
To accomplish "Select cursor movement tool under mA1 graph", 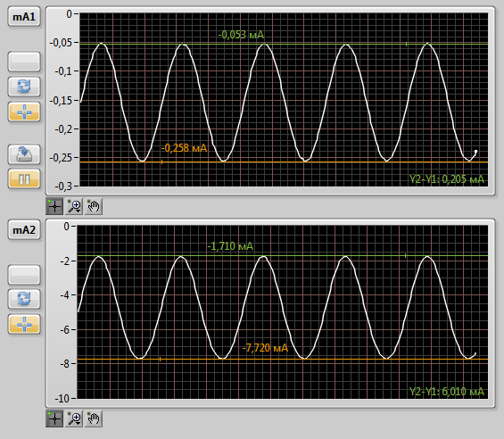I will (x=54, y=206).
